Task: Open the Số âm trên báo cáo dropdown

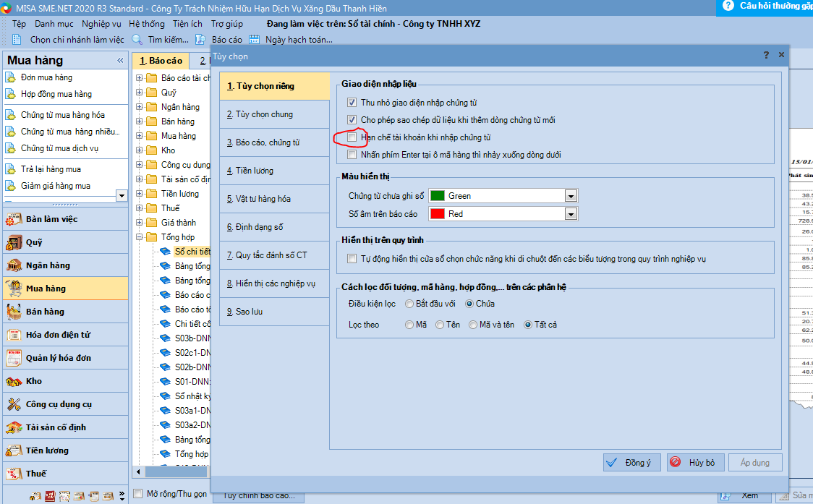Action: (571, 214)
